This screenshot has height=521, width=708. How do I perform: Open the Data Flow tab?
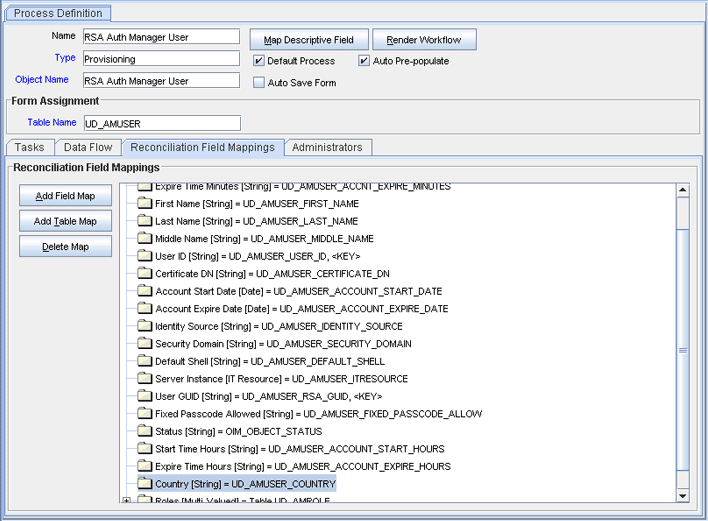click(88, 147)
